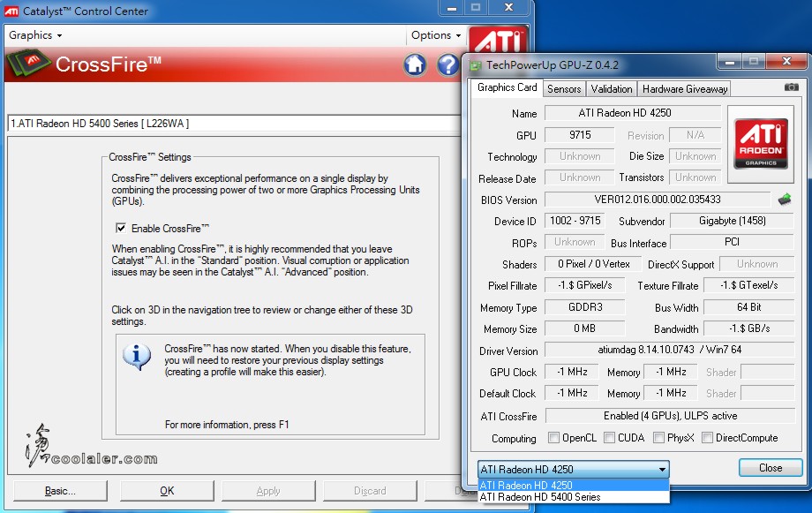The image size is (812, 513).
Task: Click the GPU field showing 9715
Action: pos(580,135)
